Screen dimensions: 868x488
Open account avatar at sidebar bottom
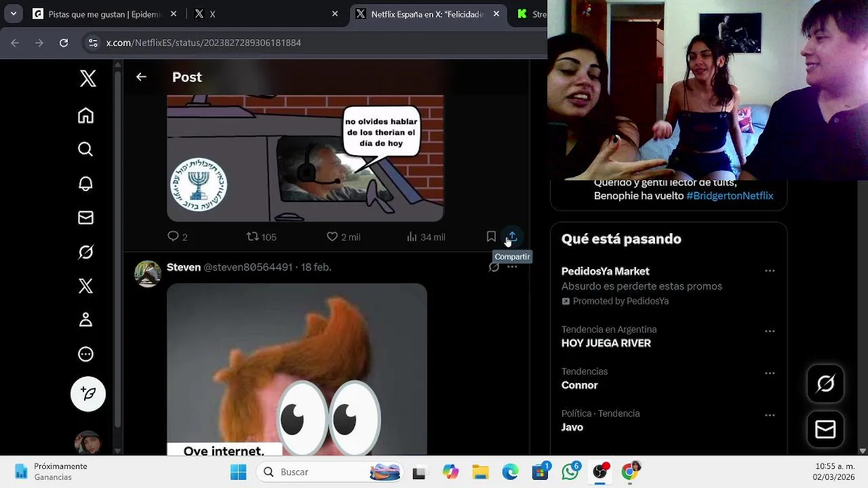87,443
